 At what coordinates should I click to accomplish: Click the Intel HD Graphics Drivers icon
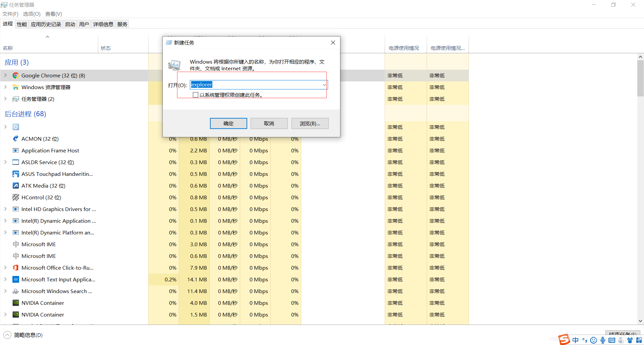point(15,209)
